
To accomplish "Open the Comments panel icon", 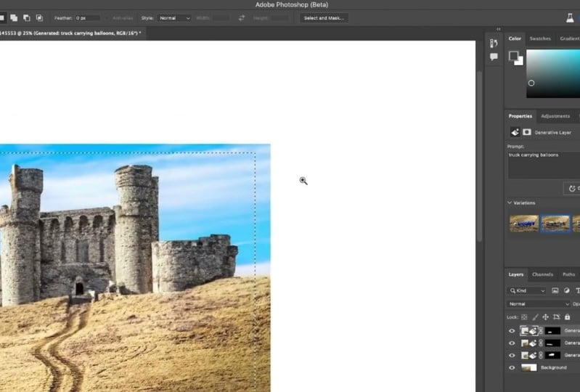I will pos(494,57).
